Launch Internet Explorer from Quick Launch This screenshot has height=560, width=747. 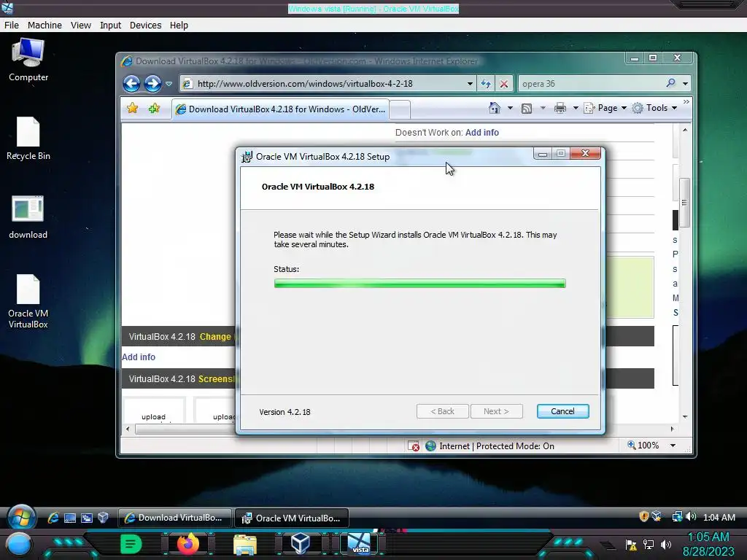[53, 518]
